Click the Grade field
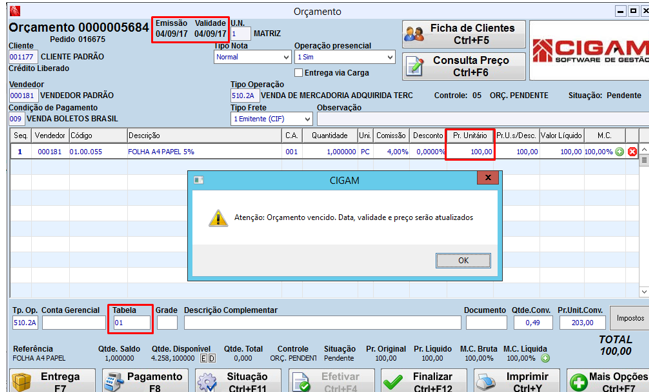The image size is (649, 392). coord(167,322)
